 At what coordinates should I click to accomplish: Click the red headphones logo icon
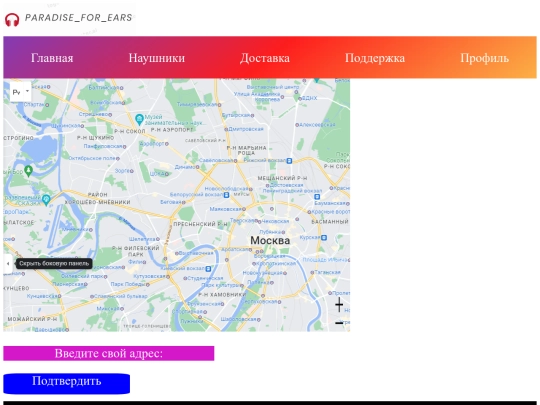pos(12,20)
